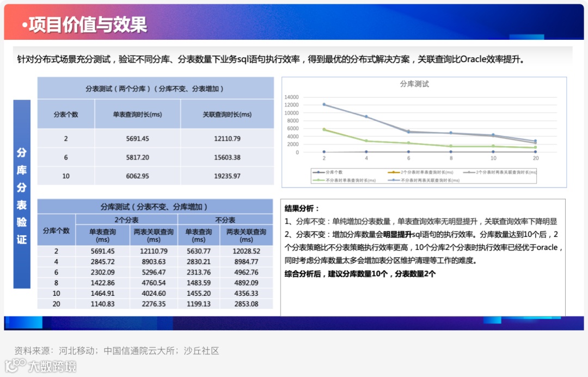Click the 不分表 group header

[225, 220]
